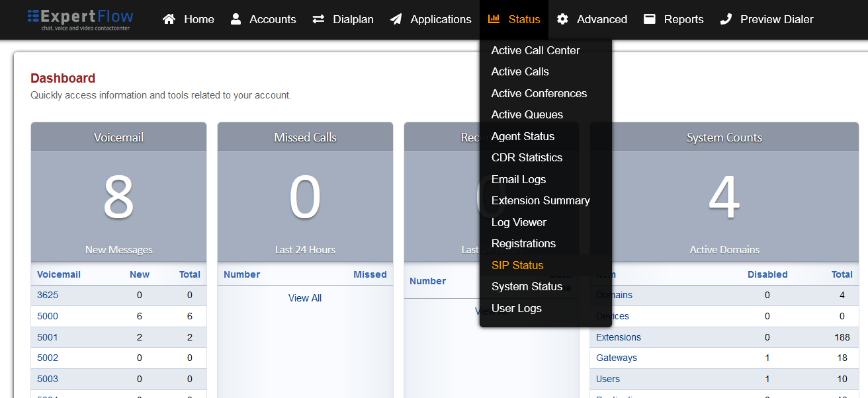
Task: Click the Home house icon
Action: click(169, 19)
